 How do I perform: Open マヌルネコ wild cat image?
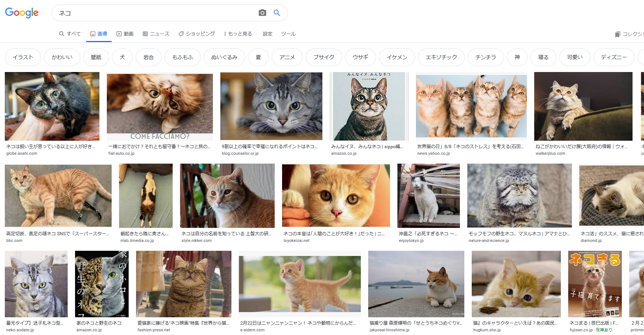(x=519, y=196)
